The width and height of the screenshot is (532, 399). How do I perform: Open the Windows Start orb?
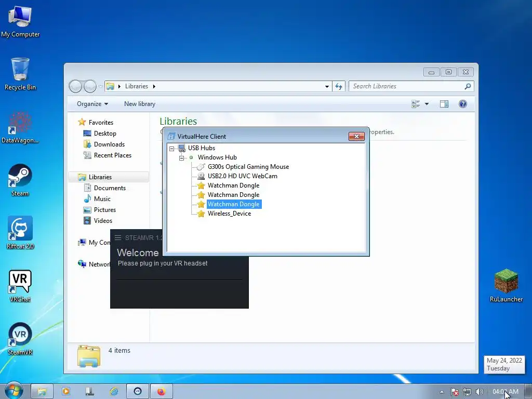pyautogui.click(x=14, y=391)
